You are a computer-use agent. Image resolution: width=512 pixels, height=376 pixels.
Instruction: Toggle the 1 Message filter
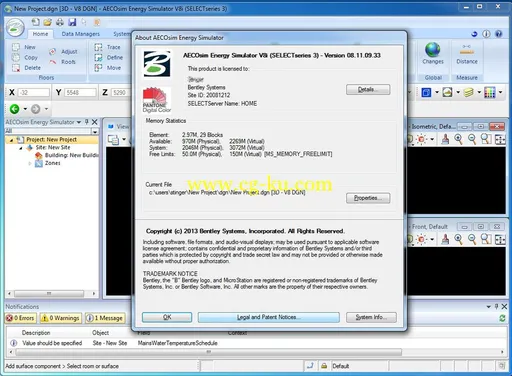click(105, 318)
